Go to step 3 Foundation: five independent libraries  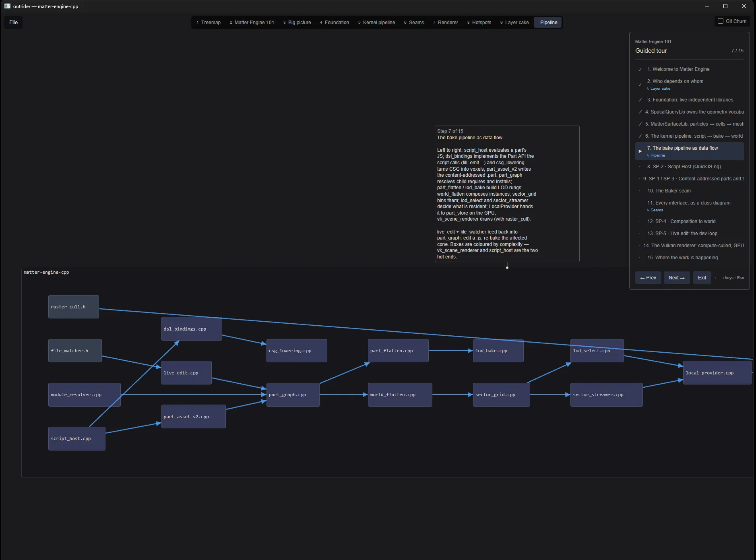pos(690,100)
